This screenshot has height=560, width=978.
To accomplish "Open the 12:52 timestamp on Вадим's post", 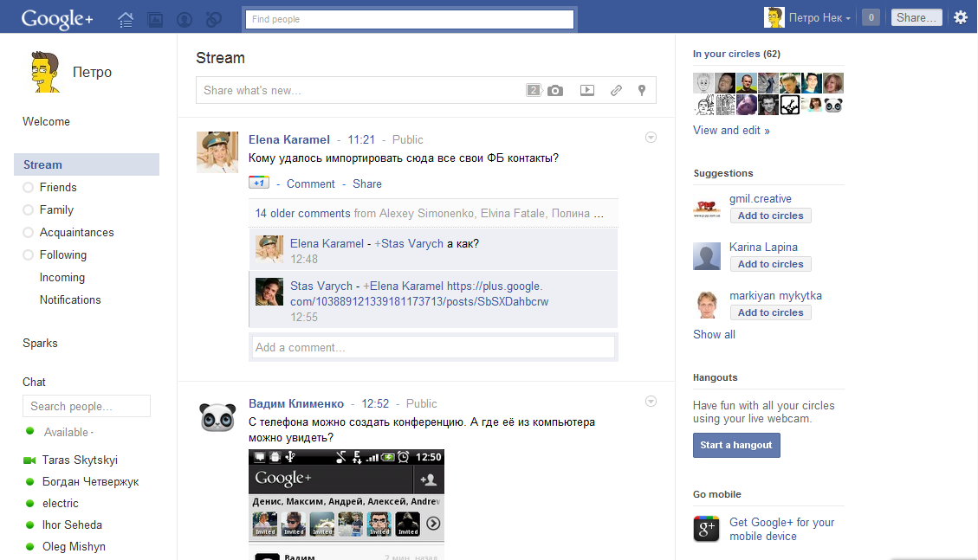I will click(375, 403).
